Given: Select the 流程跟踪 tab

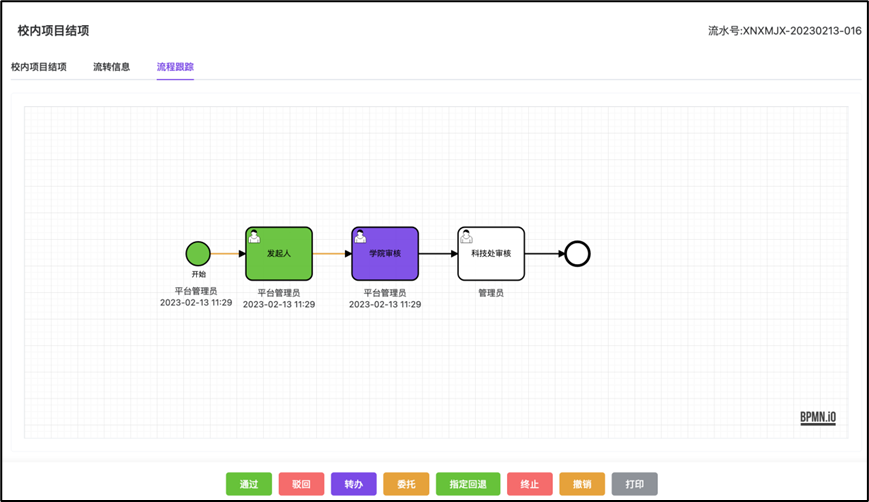Looking at the screenshot, I should [x=175, y=67].
